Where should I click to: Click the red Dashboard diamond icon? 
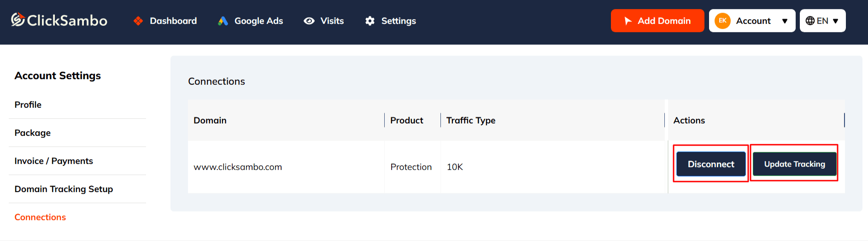coord(138,21)
